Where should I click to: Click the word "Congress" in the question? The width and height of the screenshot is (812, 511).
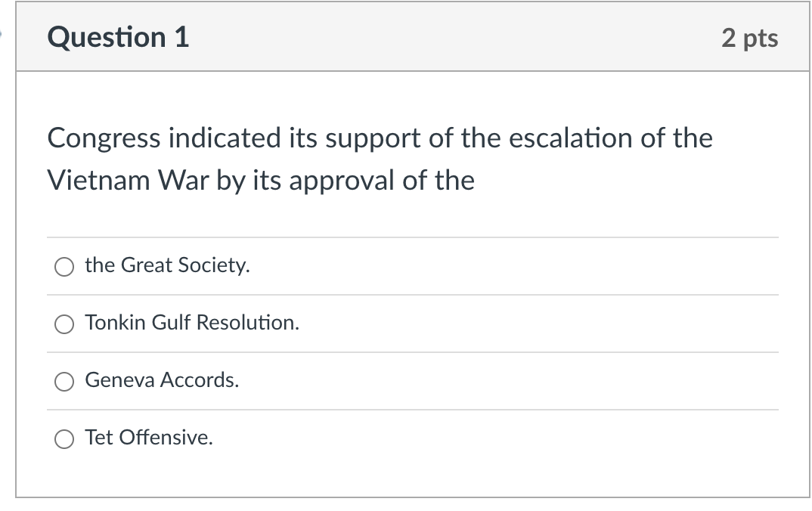[x=104, y=139]
